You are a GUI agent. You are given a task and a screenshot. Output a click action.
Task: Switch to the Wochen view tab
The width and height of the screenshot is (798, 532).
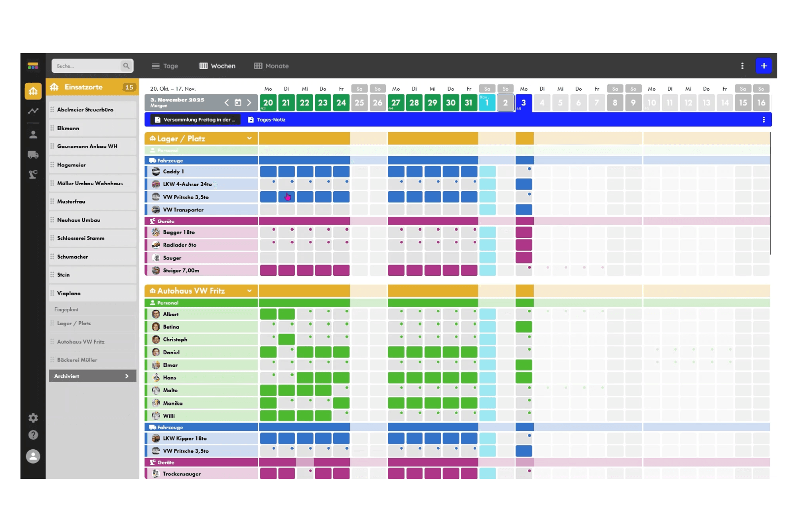pyautogui.click(x=217, y=66)
